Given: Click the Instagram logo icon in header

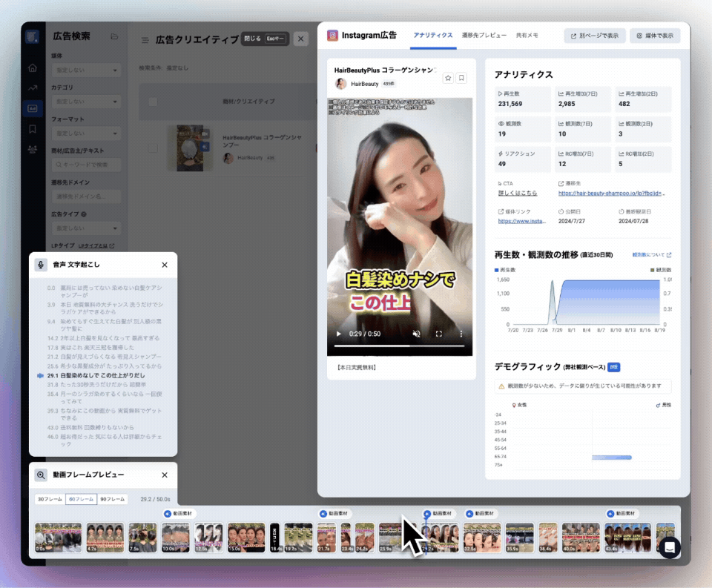Looking at the screenshot, I should pyautogui.click(x=332, y=36).
